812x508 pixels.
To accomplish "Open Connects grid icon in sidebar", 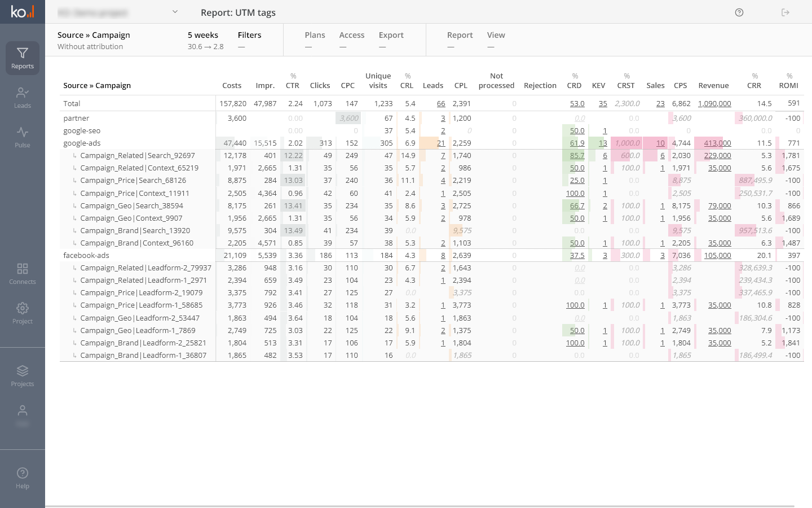I will coord(23,274).
